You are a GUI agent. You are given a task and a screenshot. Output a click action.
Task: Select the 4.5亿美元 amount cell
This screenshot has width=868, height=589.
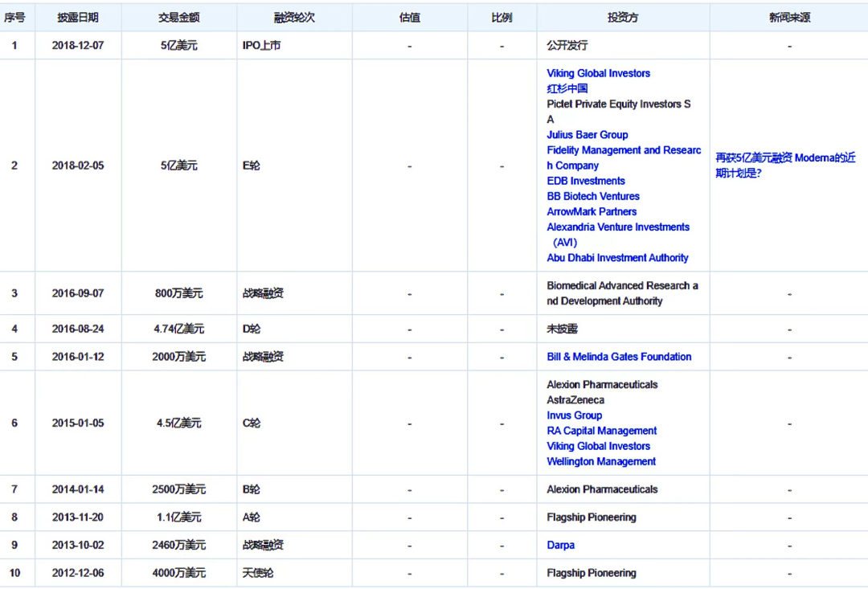[178, 423]
